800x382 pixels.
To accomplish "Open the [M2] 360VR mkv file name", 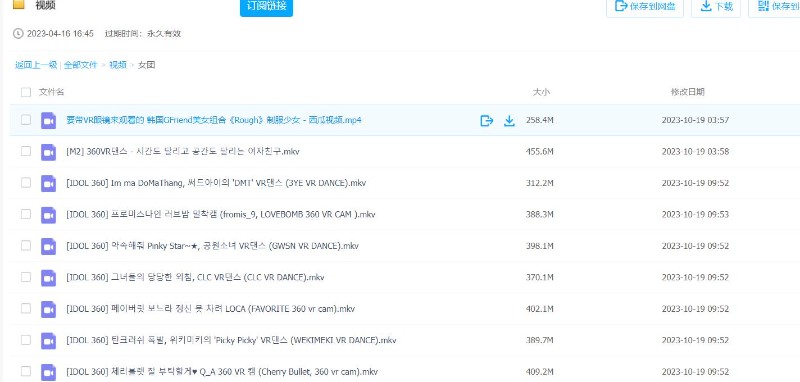I will pos(183,151).
